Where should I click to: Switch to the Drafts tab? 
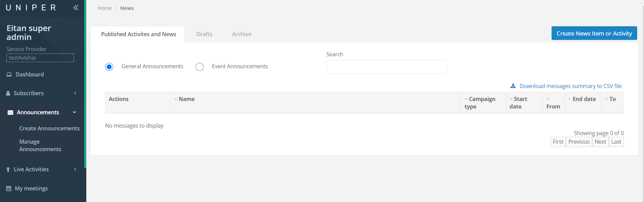[x=204, y=34]
